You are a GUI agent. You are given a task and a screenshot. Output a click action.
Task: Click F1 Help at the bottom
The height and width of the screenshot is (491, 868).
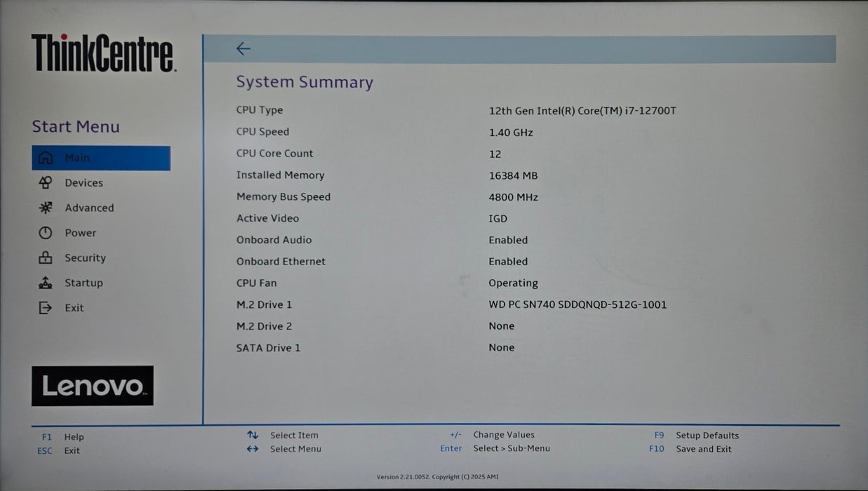[62, 437]
